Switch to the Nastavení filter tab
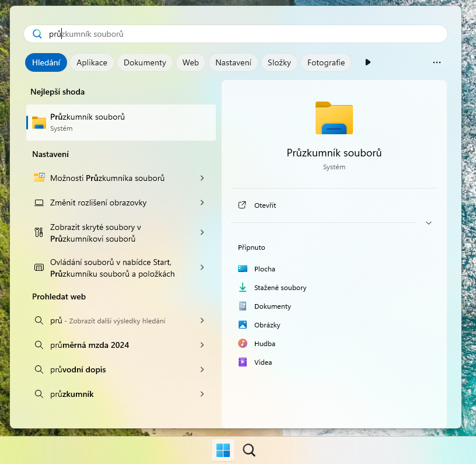The image size is (476, 464). pyautogui.click(x=233, y=62)
